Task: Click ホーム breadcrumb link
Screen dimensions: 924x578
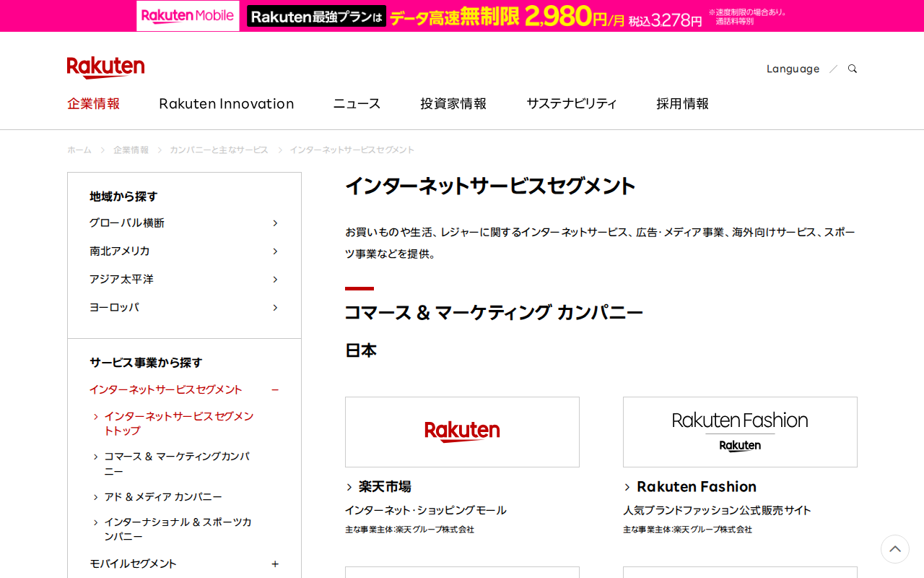Action: coord(79,150)
